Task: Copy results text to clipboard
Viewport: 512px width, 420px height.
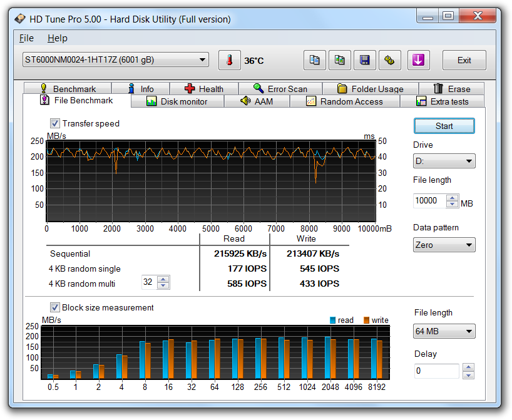Action: click(315, 61)
